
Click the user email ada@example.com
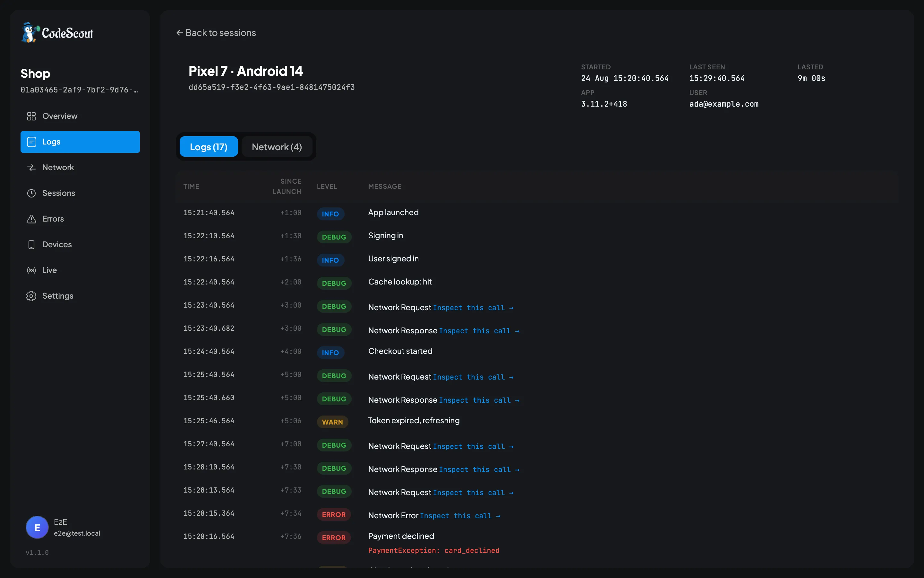tap(723, 104)
